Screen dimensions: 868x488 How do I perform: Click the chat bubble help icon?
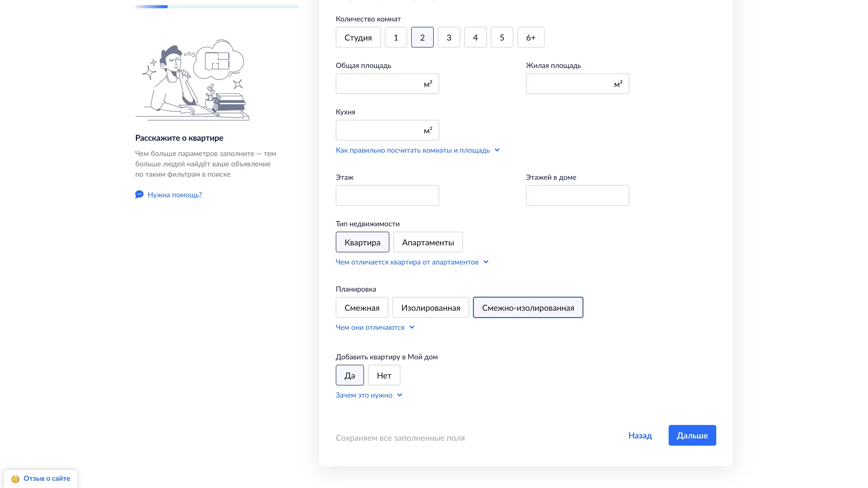click(139, 194)
